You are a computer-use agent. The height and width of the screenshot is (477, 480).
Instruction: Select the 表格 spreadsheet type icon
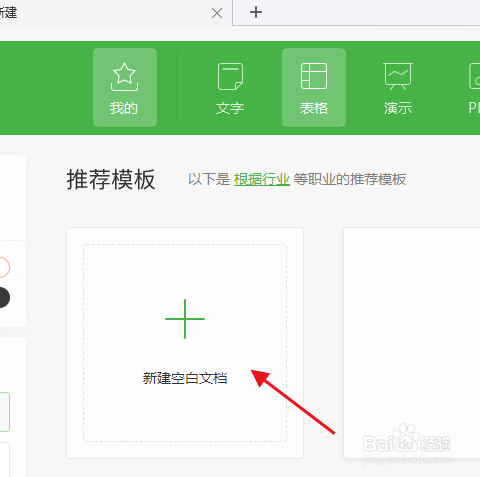pos(314,87)
